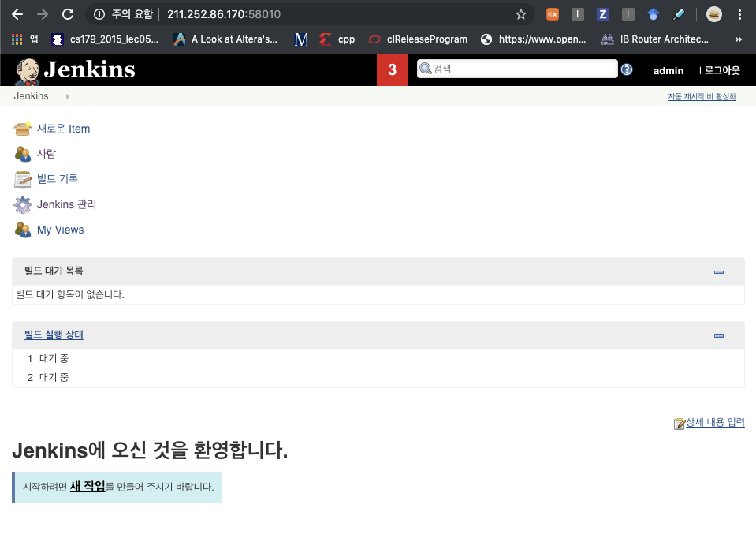Screen dimensions: 756x538
Task: Open the red notification badge showing 3
Action: coord(393,70)
